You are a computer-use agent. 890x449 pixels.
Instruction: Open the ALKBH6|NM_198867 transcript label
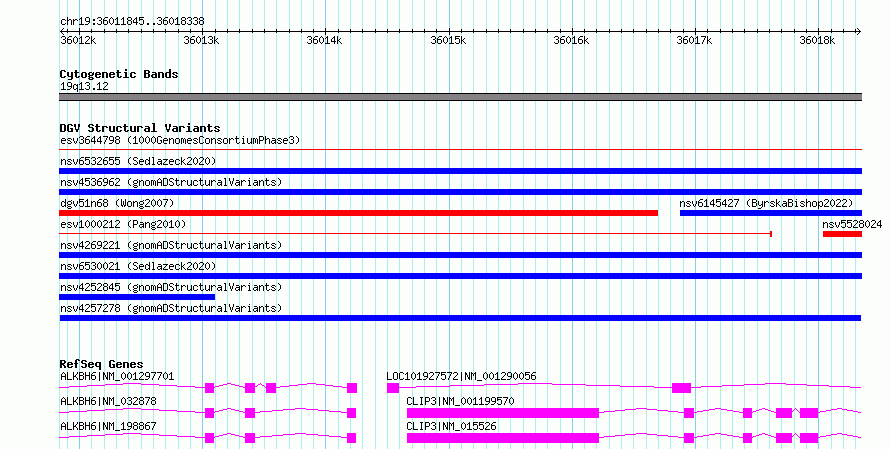(x=108, y=426)
